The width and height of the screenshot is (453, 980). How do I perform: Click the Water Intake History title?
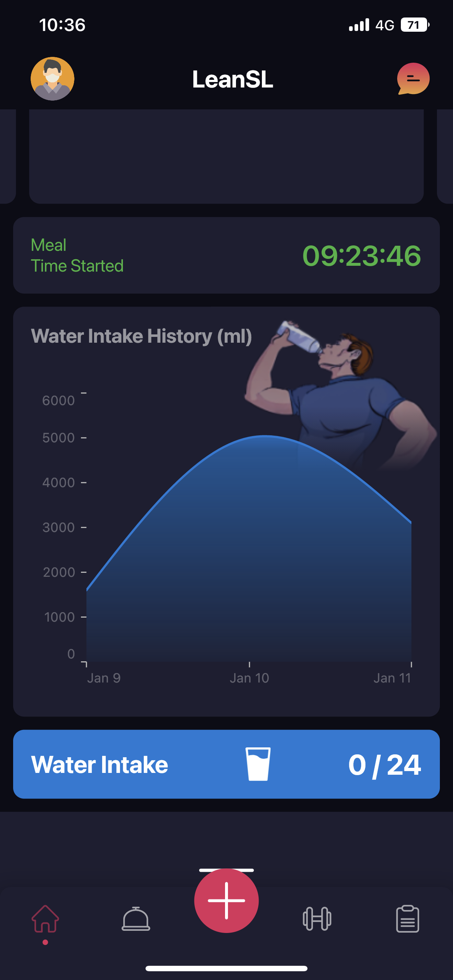point(141,336)
